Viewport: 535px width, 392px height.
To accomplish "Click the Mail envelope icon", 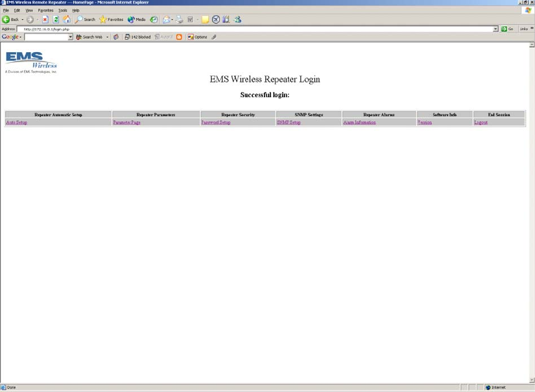I will click(166, 19).
